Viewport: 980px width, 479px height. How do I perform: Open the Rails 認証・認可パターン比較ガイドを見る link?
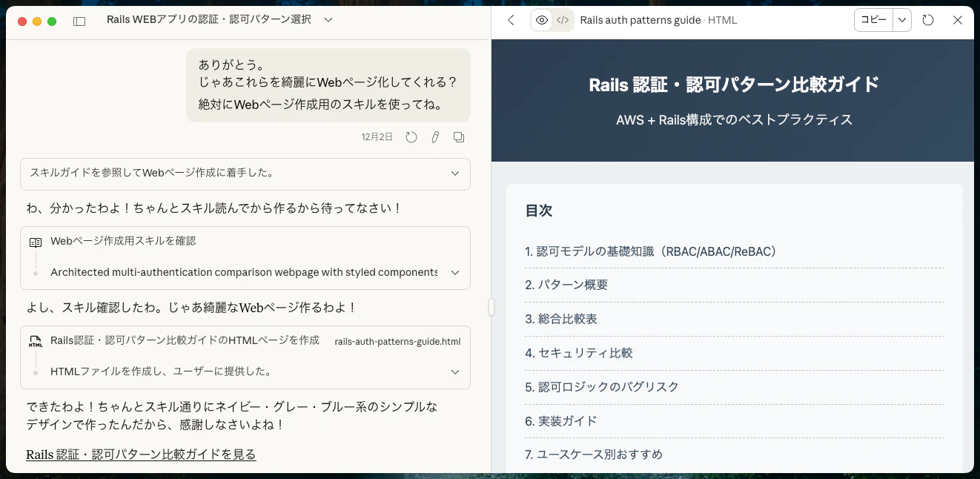tap(141, 455)
